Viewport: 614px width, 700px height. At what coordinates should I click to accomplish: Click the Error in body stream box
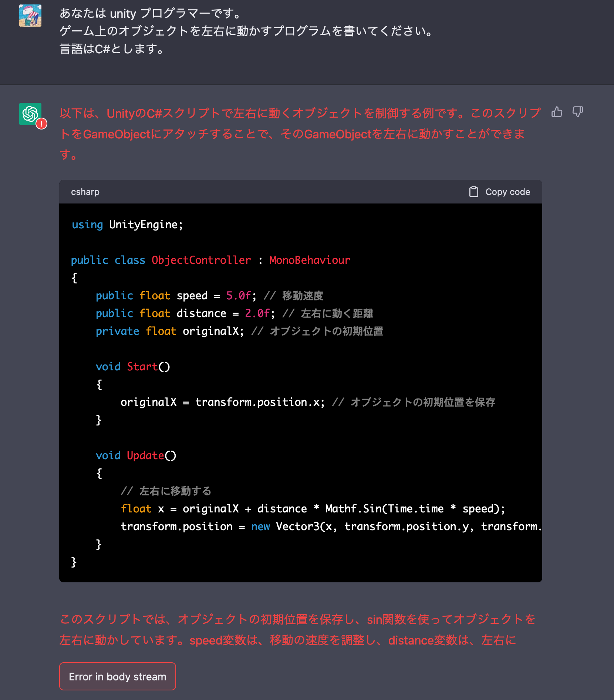(x=117, y=676)
